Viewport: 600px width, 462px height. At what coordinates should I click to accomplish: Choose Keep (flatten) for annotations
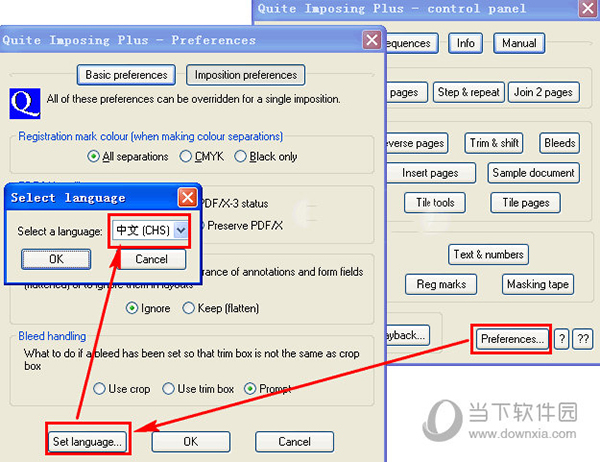[188, 308]
